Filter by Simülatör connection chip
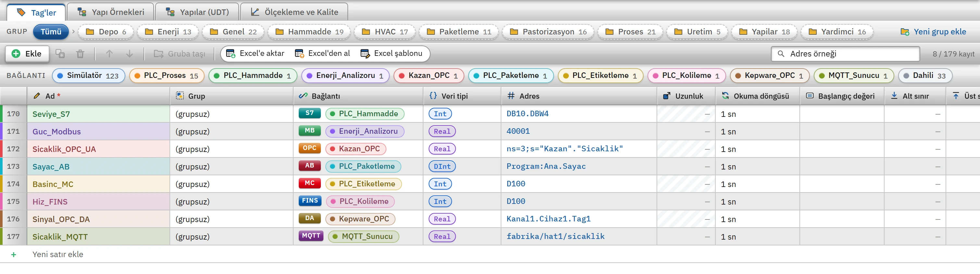980x274 pixels. (x=89, y=76)
